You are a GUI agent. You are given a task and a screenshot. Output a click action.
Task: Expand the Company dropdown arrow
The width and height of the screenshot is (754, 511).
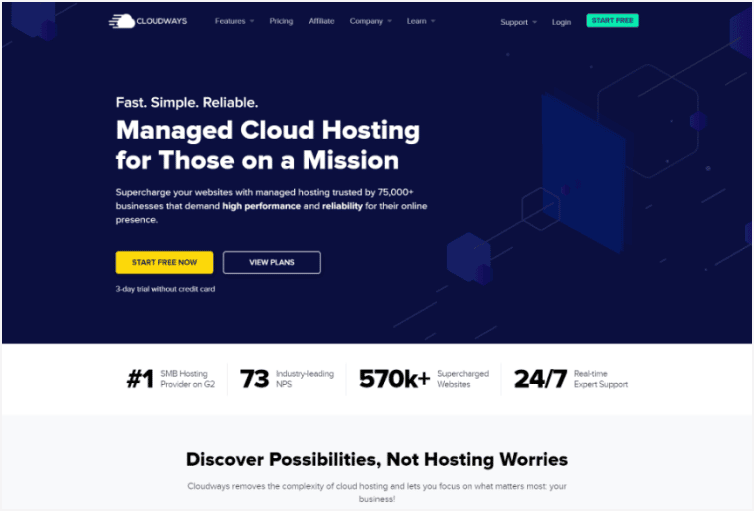390,21
